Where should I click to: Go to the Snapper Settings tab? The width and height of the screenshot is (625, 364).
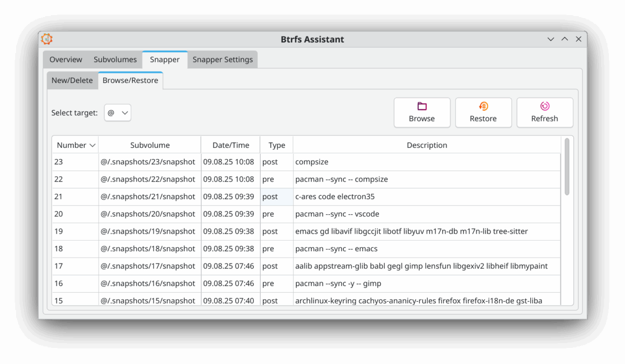pos(223,60)
